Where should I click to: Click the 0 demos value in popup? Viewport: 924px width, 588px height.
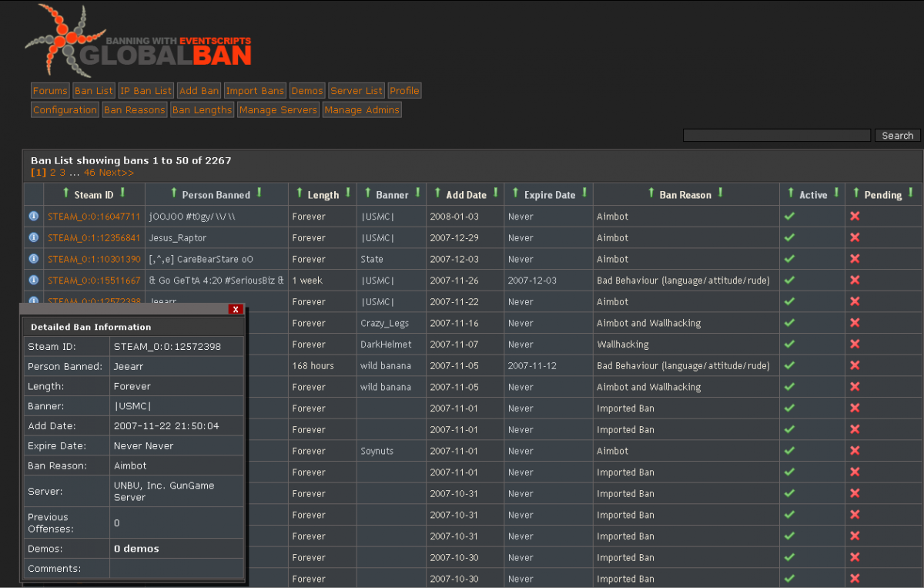coord(136,549)
